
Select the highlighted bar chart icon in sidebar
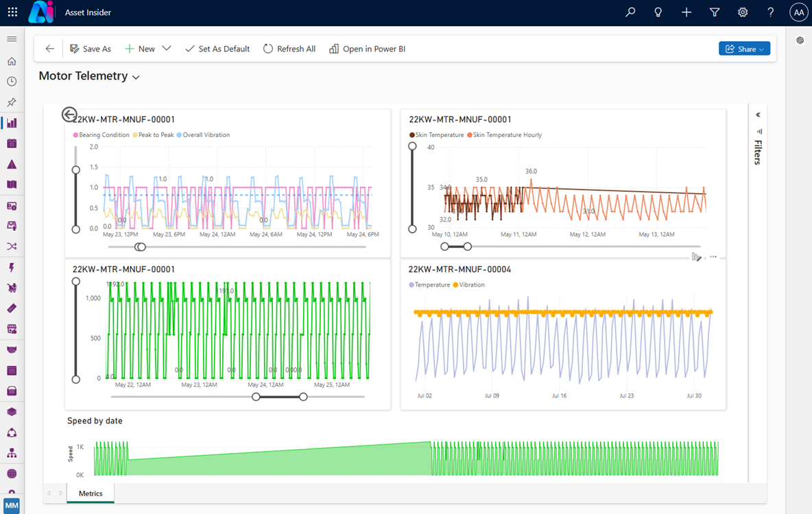click(11, 123)
